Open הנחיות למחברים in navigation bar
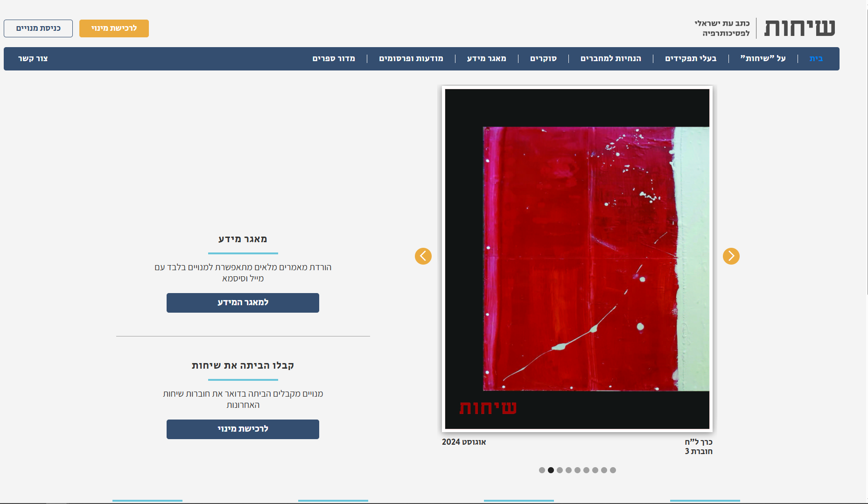The height and width of the screenshot is (504, 868). tap(610, 59)
